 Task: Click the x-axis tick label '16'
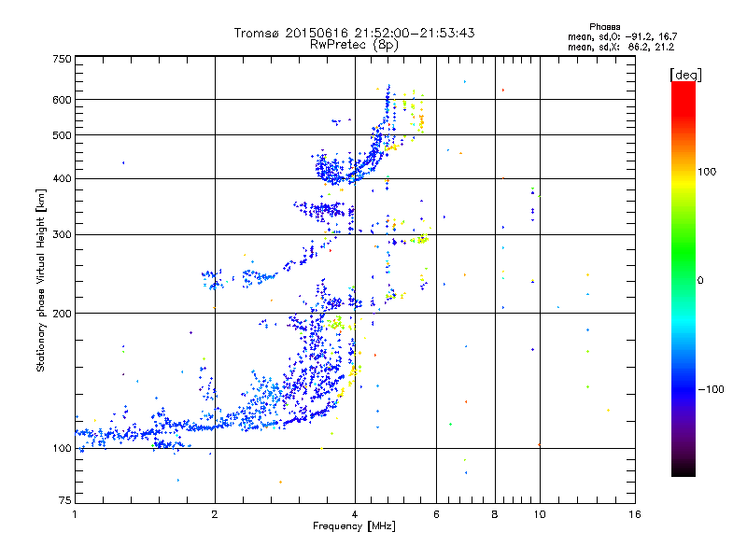tap(635, 514)
